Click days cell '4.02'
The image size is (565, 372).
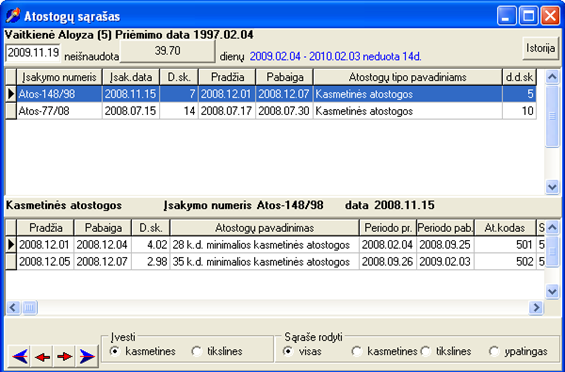coord(151,245)
